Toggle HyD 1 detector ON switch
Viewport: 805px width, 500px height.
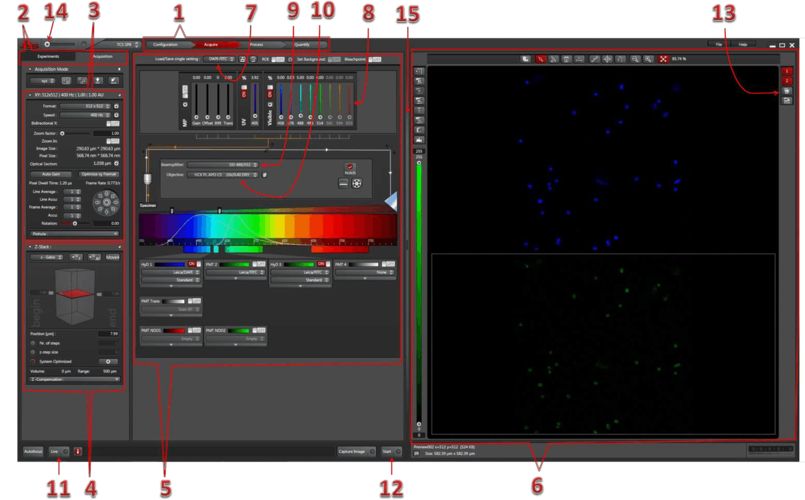click(x=192, y=264)
